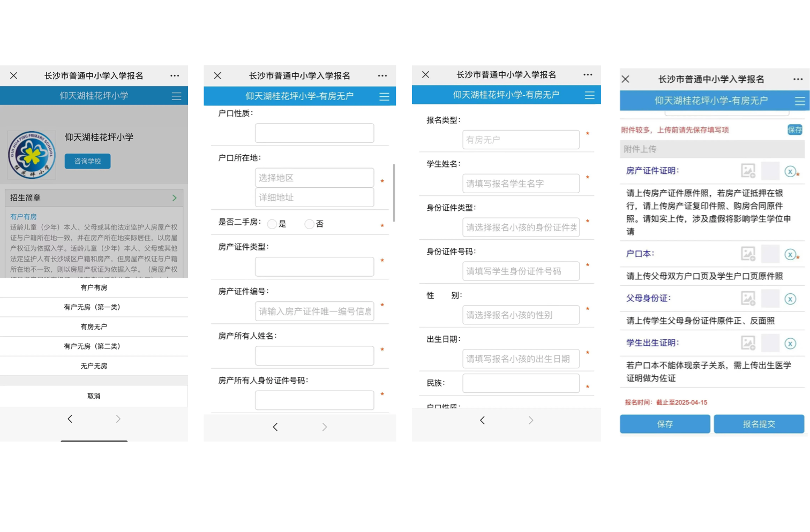Select 是 for 是否二手房
The width and height of the screenshot is (810, 532).
pos(272,224)
